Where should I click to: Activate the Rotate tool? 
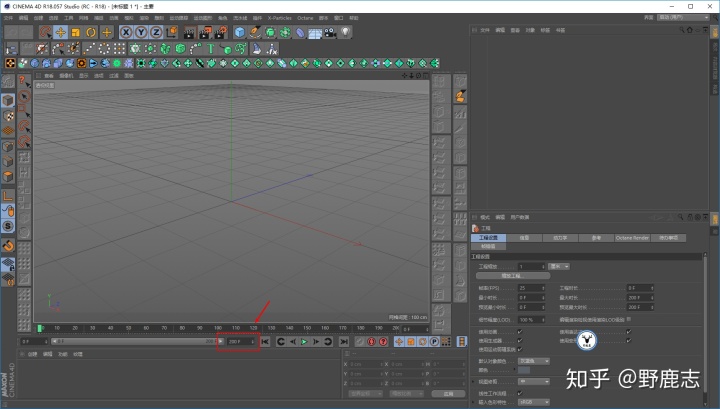pyautogui.click(x=91, y=32)
